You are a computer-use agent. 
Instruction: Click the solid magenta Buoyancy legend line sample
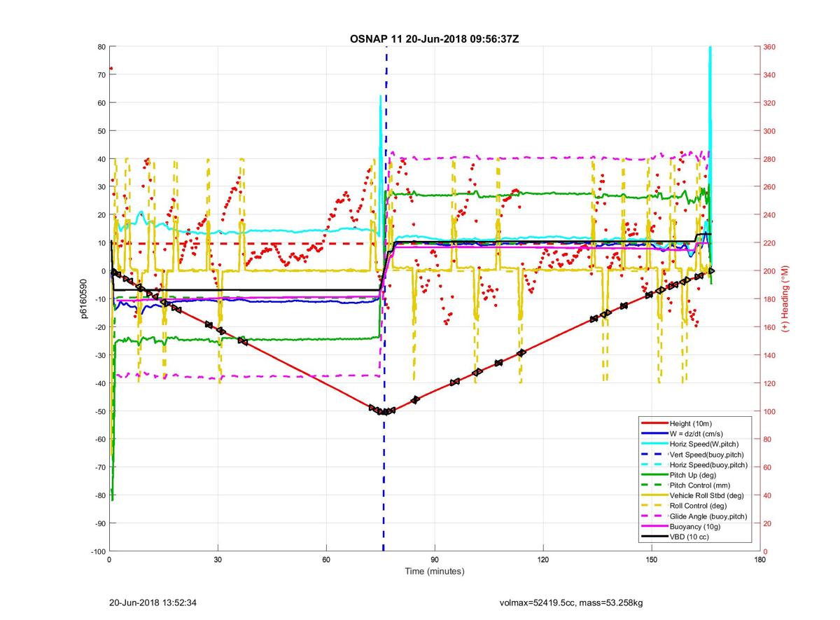pyautogui.click(x=654, y=527)
